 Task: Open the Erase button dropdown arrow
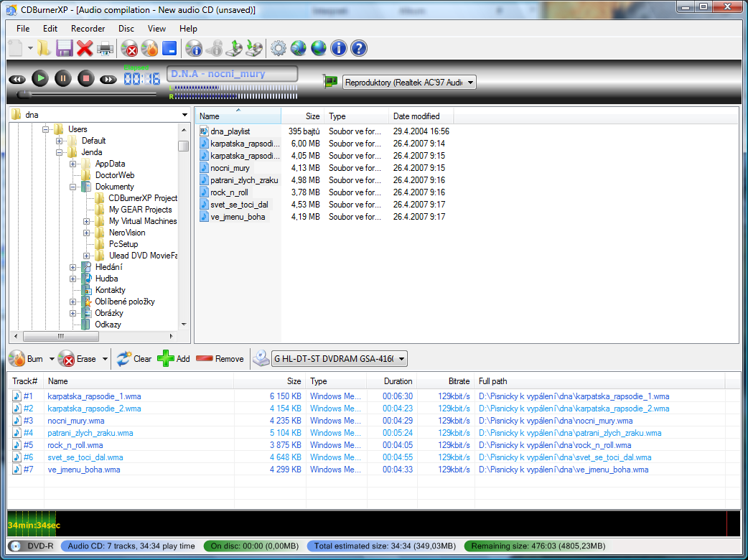(x=105, y=359)
